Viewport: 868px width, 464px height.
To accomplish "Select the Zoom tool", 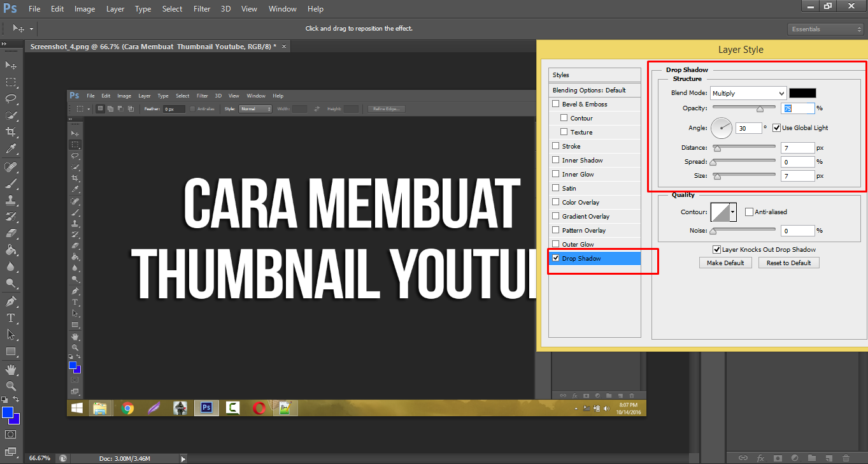I will [11, 385].
